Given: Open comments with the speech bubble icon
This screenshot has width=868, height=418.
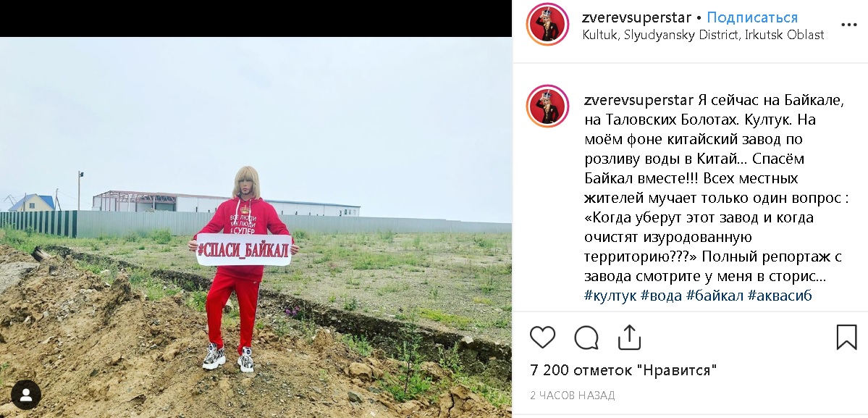Looking at the screenshot, I should (x=586, y=337).
